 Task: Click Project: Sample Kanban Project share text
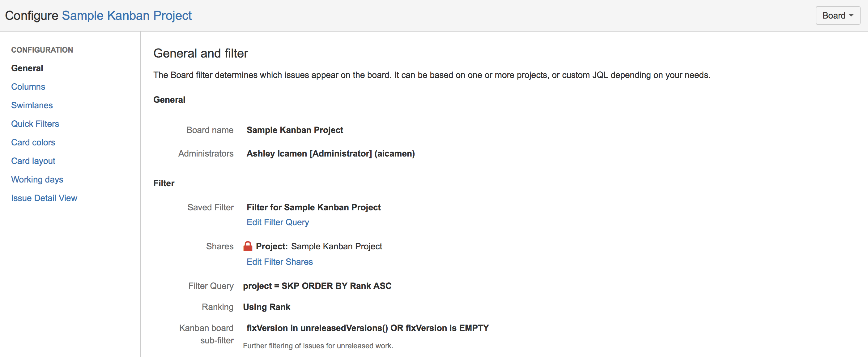click(319, 247)
